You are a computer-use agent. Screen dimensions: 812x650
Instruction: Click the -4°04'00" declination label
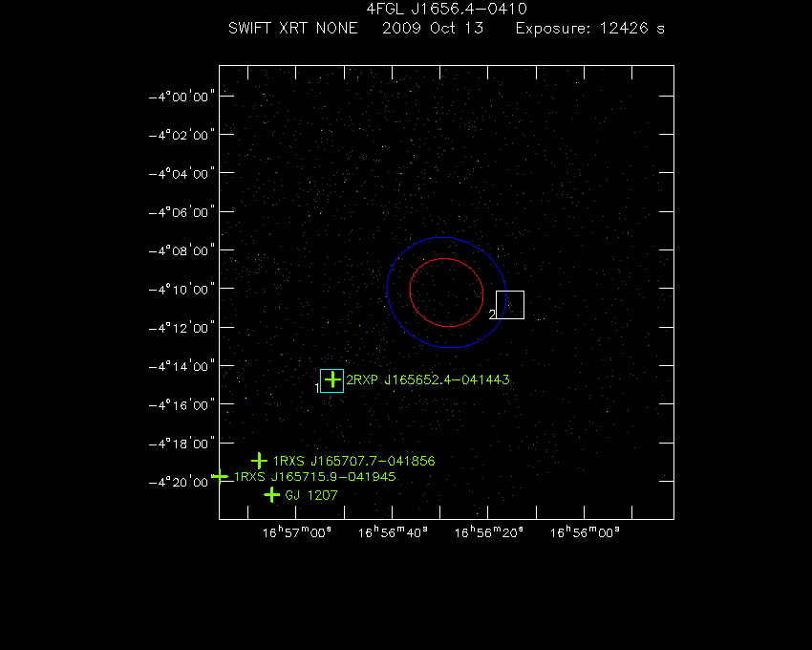(182, 174)
